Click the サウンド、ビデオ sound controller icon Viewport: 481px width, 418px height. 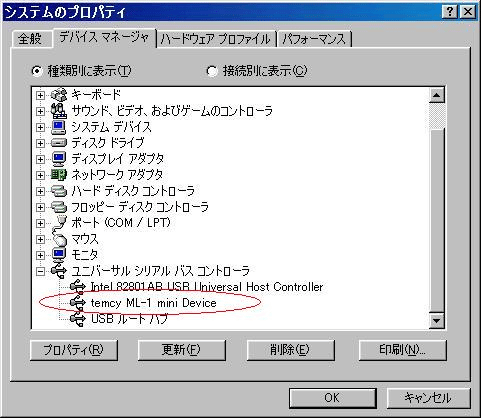[x=59, y=111]
